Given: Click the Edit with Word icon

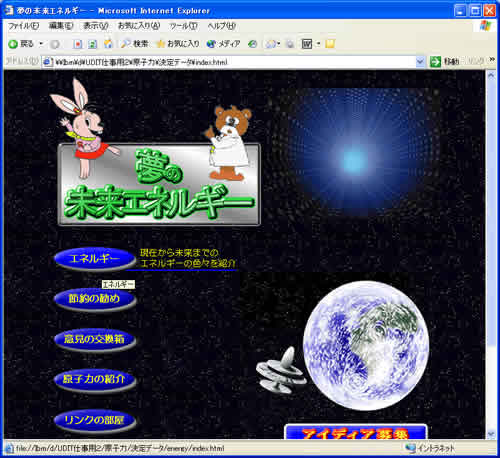Looking at the screenshot, I should point(307,44).
